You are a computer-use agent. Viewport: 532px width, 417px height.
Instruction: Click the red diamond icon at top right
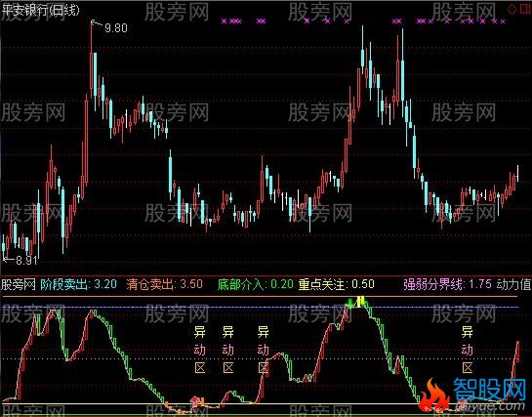tap(512, 9)
